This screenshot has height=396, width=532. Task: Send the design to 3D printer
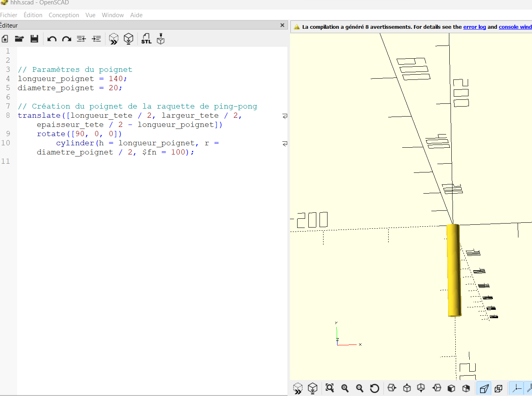coord(161,39)
